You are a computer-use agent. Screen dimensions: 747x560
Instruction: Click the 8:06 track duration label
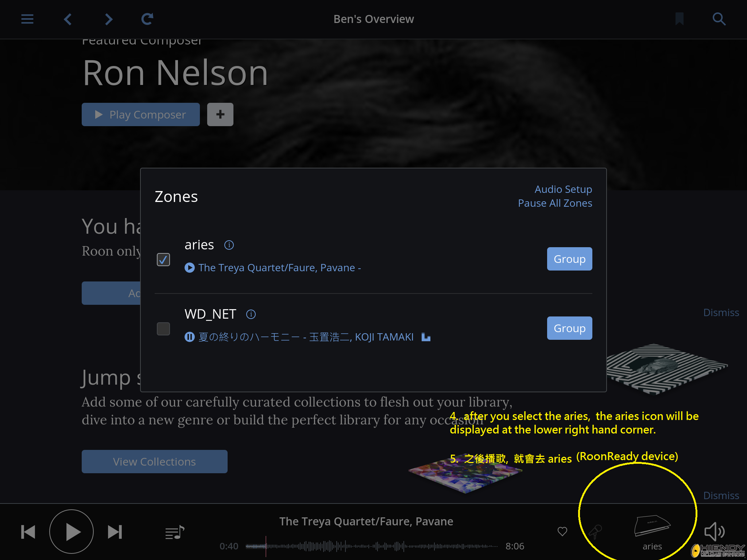pyautogui.click(x=515, y=546)
